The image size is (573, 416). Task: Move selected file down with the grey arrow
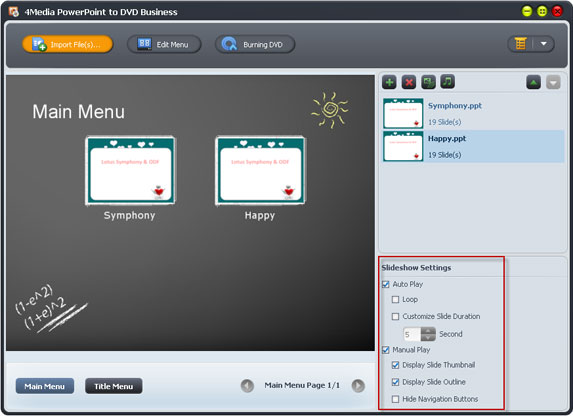point(553,83)
